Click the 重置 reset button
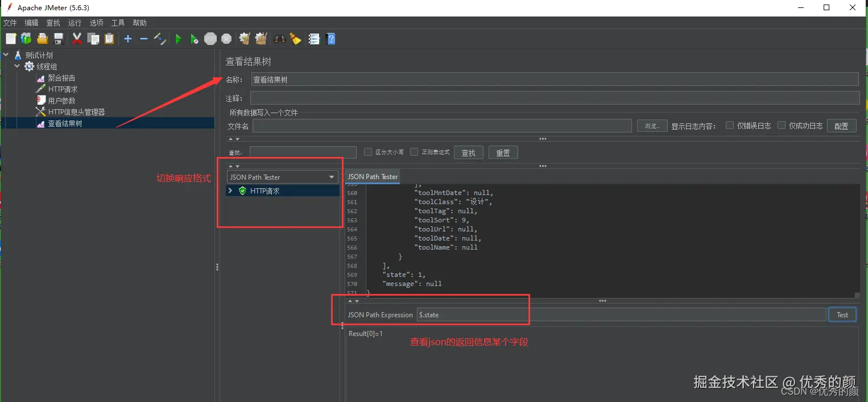 coord(503,152)
